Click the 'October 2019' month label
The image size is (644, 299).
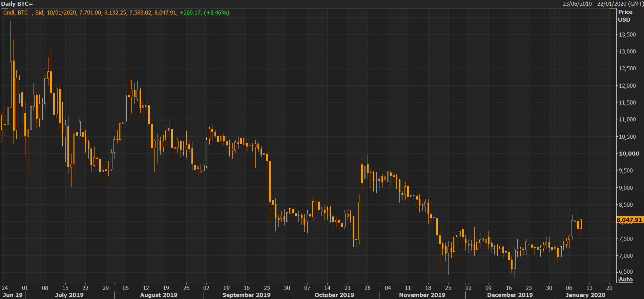click(x=334, y=295)
